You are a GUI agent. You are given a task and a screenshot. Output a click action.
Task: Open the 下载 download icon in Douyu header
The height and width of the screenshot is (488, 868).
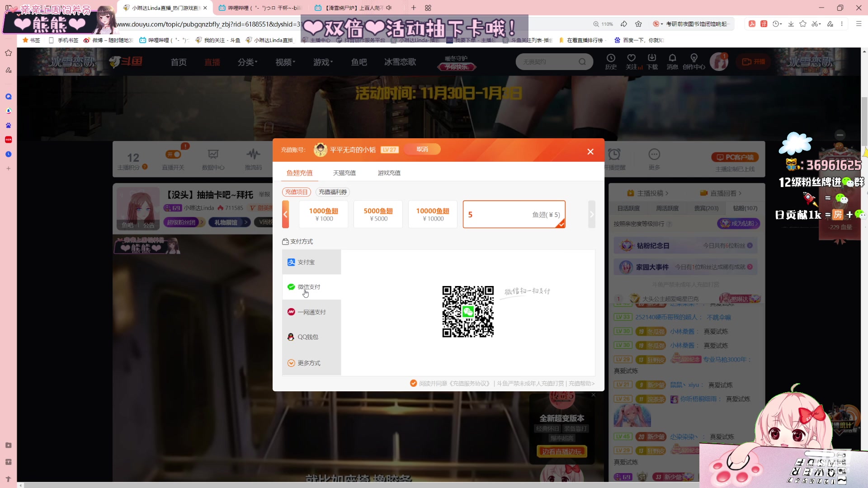click(652, 61)
